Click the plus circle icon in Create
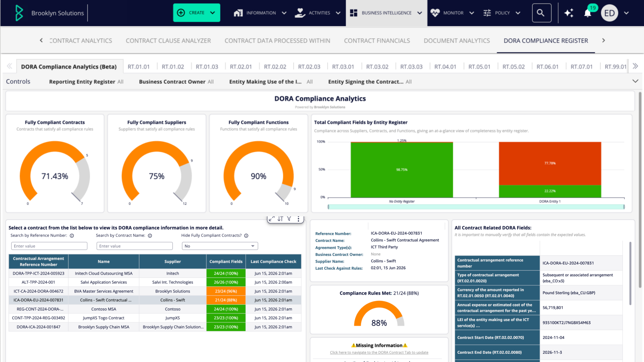 [x=181, y=13]
